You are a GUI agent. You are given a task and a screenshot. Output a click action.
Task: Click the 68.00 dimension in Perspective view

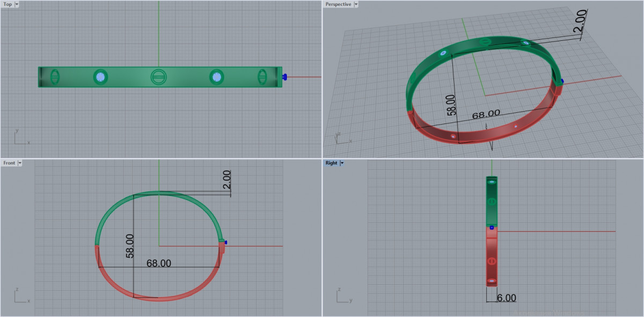486,113
